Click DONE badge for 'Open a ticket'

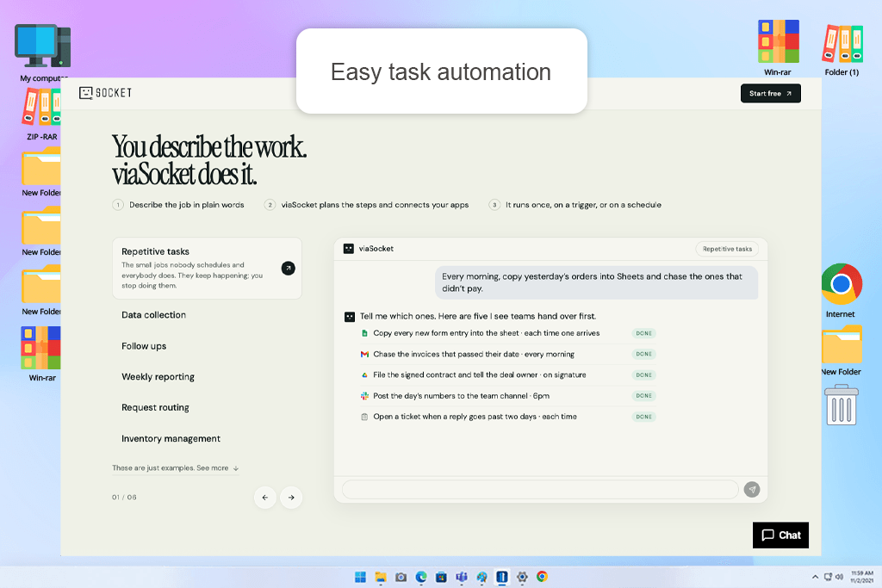pos(643,417)
